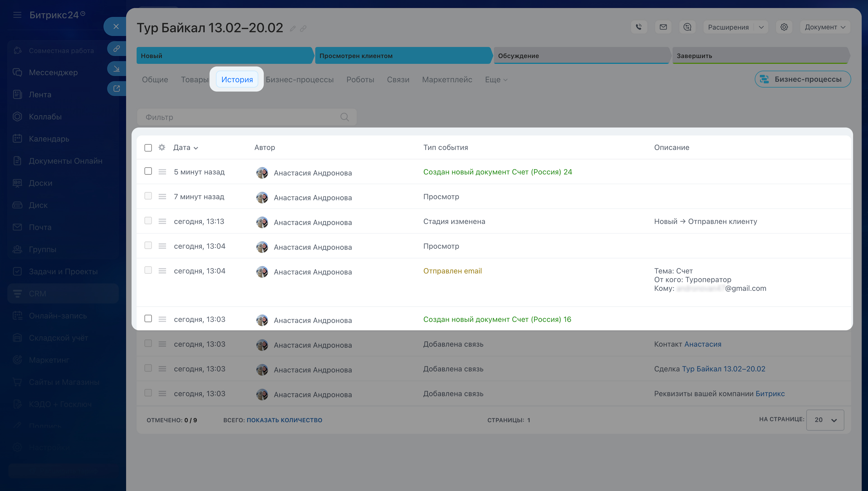Open the settings gear icon in header
The image size is (868, 491).
click(x=784, y=27)
